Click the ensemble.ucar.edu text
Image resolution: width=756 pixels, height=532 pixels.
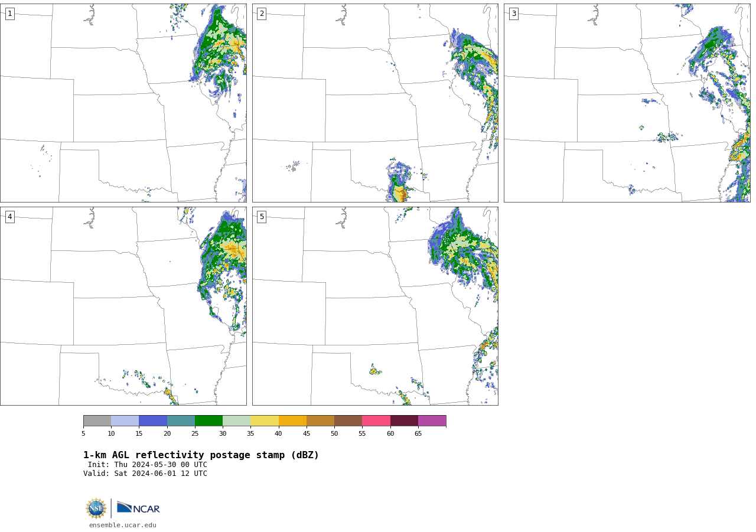123,525
